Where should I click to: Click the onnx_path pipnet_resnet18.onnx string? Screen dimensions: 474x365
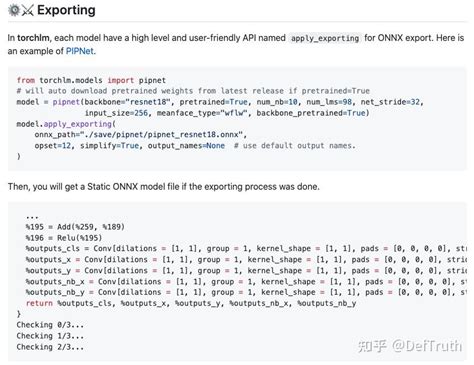141,135
